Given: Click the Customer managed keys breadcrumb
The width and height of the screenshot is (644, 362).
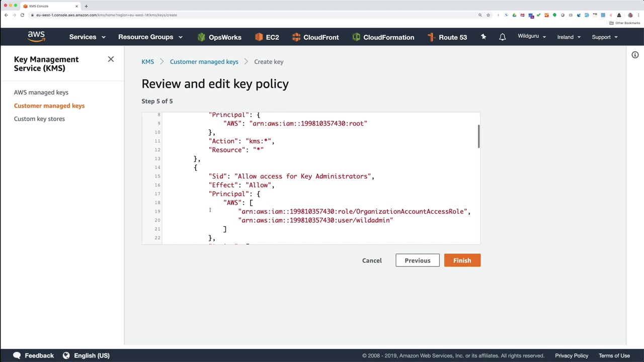Looking at the screenshot, I should click(204, 62).
